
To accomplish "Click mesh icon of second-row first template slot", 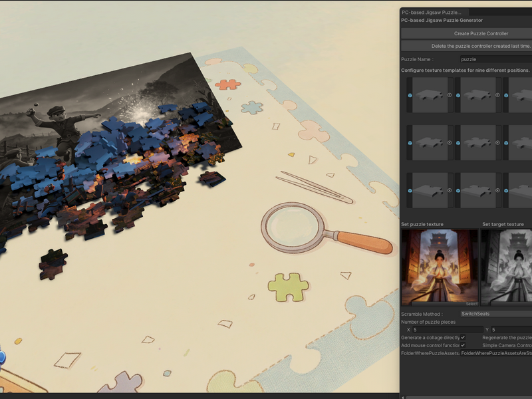I will (x=410, y=143).
